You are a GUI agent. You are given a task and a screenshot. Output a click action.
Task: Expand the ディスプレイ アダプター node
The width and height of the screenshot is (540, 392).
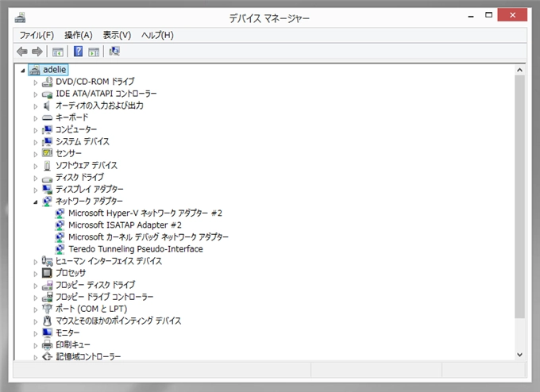point(36,190)
